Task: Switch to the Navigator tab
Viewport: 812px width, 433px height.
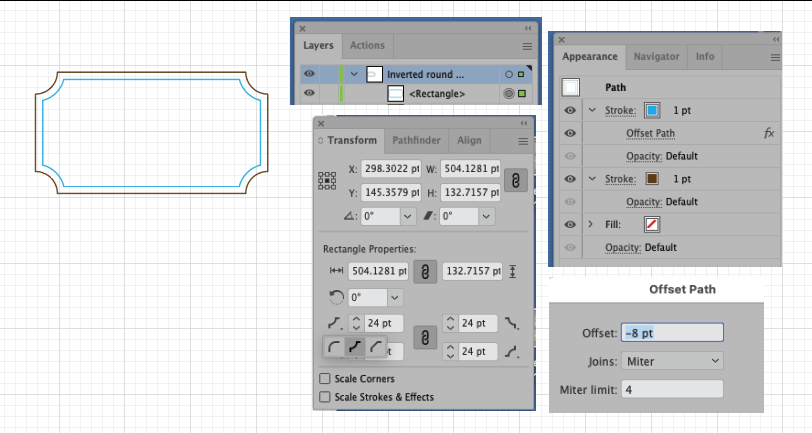Action: click(x=656, y=57)
